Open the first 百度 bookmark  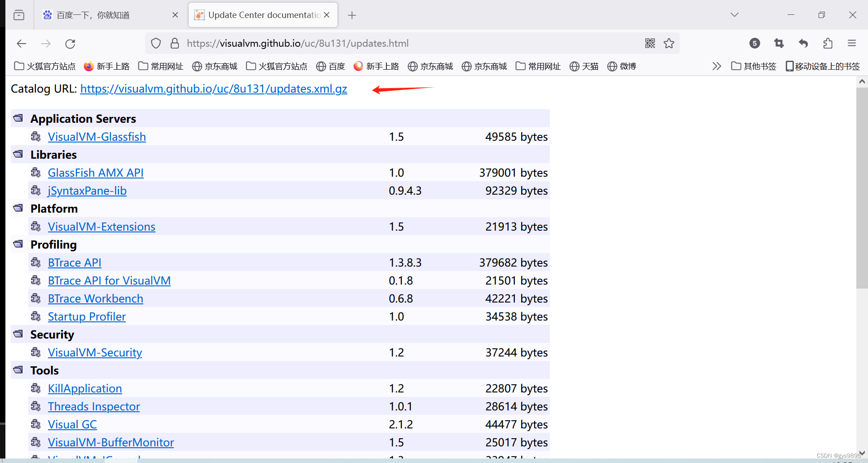click(x=331, y=66)
